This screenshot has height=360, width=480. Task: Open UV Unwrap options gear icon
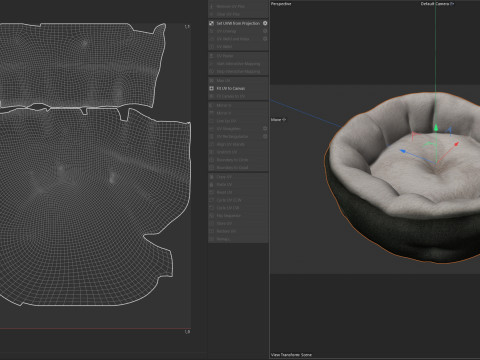pos(265,31)
